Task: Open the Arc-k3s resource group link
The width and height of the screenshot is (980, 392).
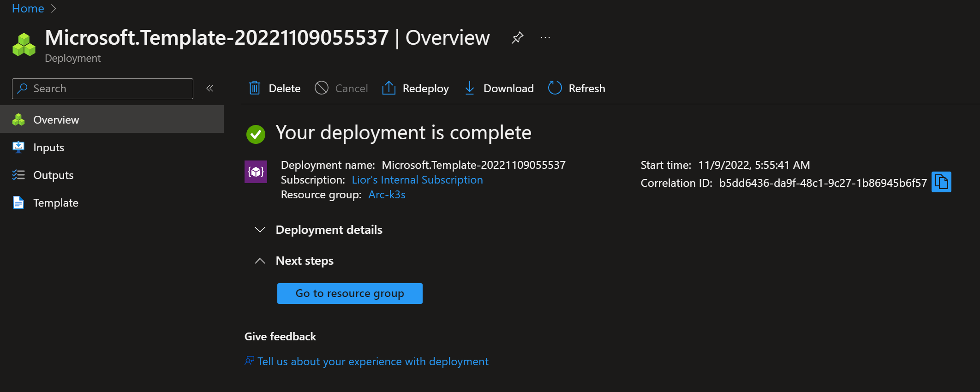Action: pos(387,195)
